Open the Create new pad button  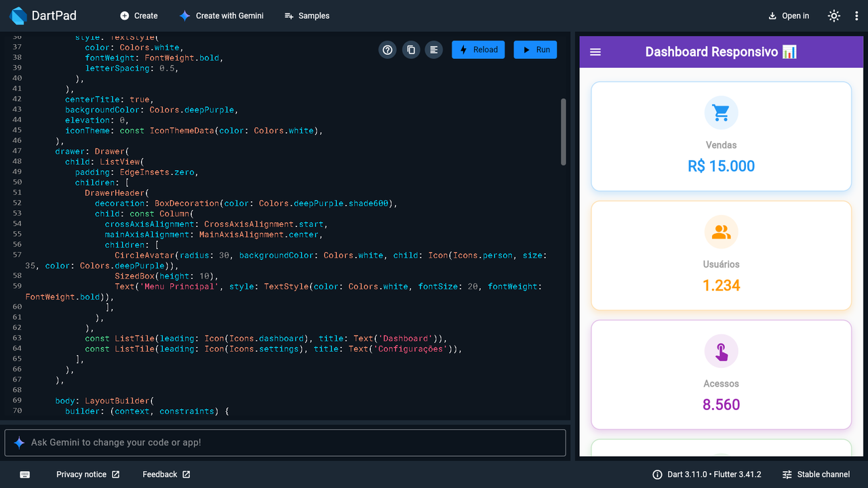(139, 16)
